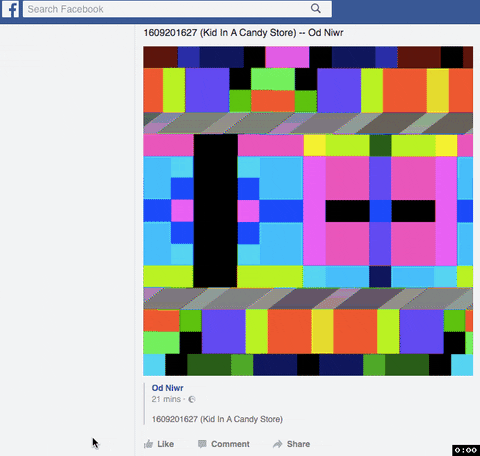Click the magenta block at image top
Image resolution: width=480 pixels, height=456 pixels.
[x=287, y=57]
